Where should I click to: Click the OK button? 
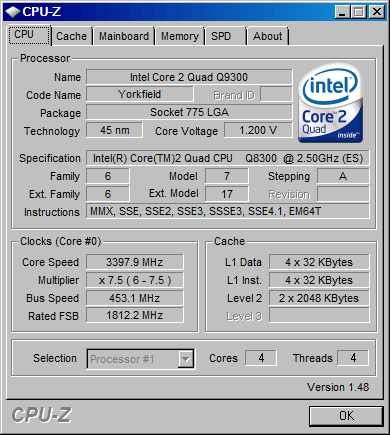coord(346,416)
